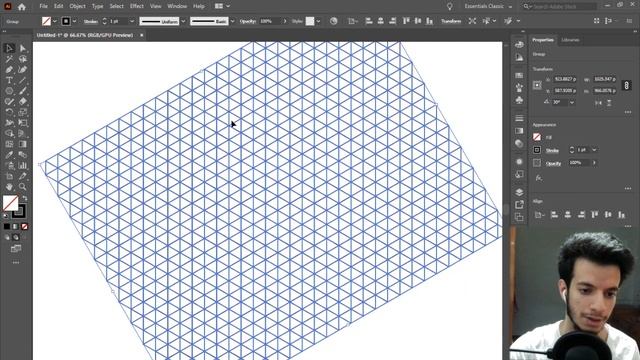Click the Home icon in app bar
640x360 pixels.
(22, 7)
